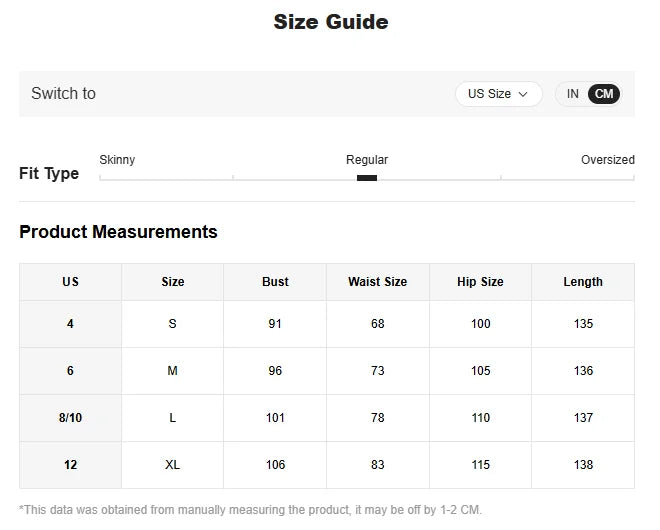Click the L size cell
Viewport: 660px width, 530px height.
(x=173, y=418)
